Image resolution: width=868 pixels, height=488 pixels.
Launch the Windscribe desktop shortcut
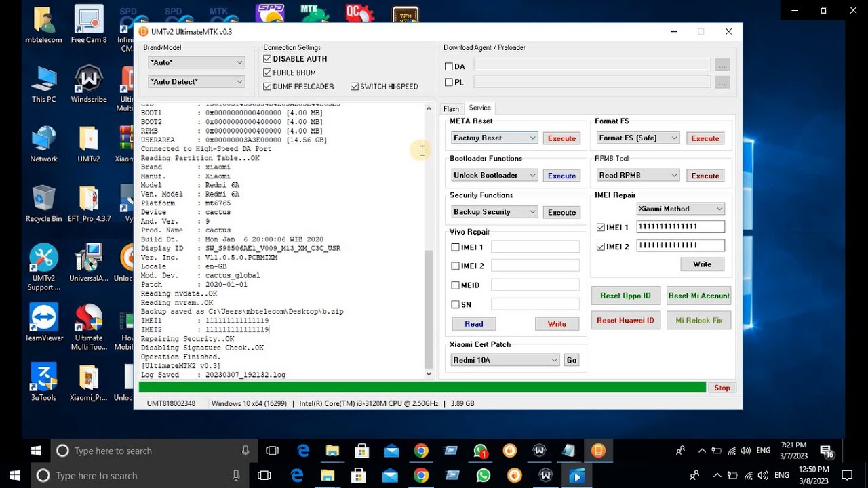(x=89, y=85)
